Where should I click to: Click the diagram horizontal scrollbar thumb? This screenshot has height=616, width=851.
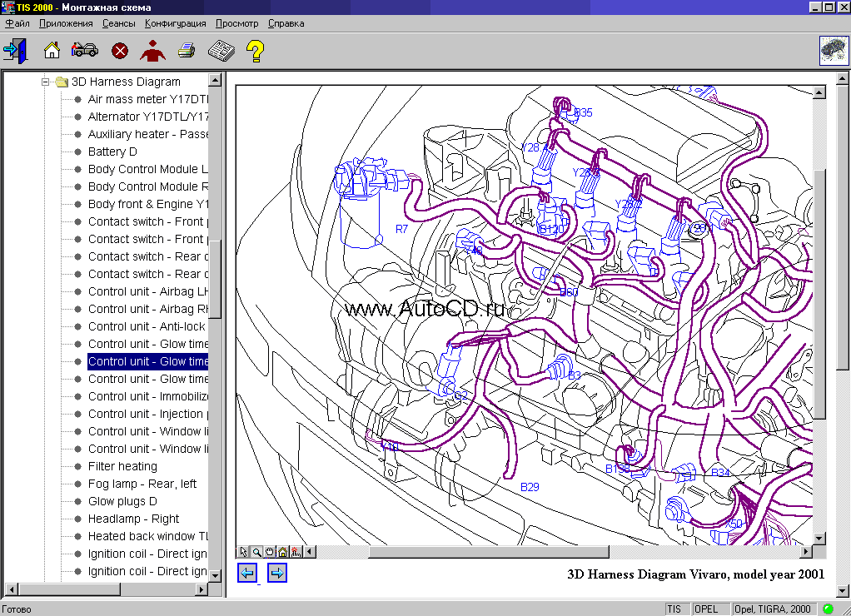tap(489, 552)
